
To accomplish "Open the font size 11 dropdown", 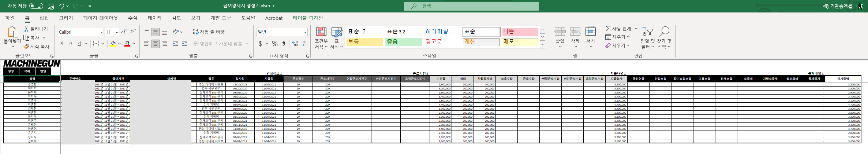I will point(117,32).
